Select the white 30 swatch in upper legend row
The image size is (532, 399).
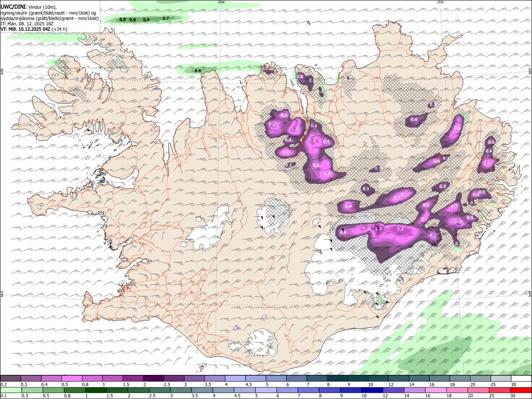coord(521,378)
